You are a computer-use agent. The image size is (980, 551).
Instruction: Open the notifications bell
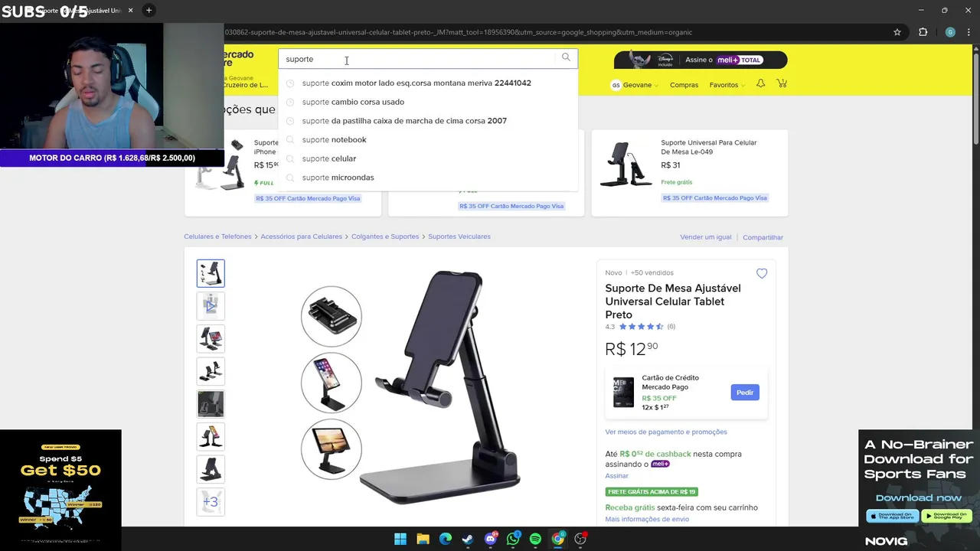(760, 83)
